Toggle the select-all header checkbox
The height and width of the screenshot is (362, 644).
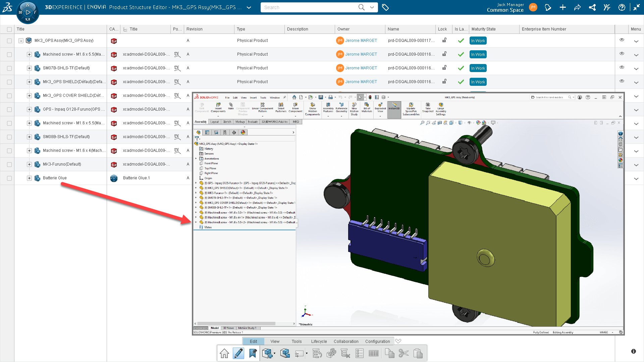click(9, 29)
